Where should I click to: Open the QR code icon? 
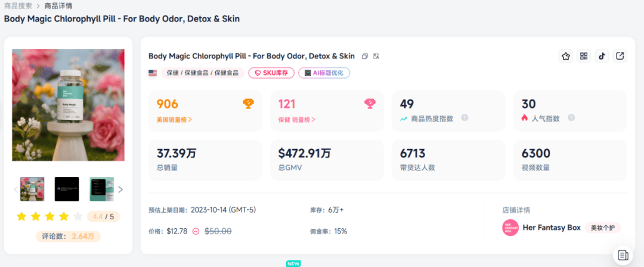pyautogui.click(x=584, y=56)
